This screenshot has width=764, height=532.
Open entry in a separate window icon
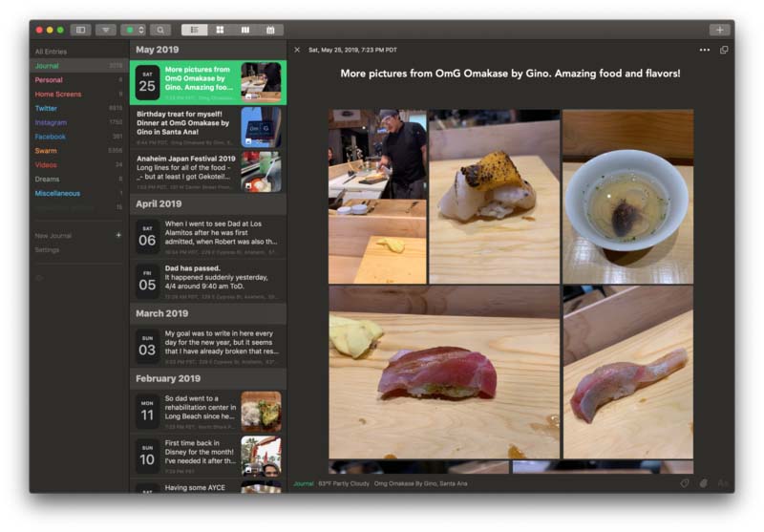click(x=724, y=50)
